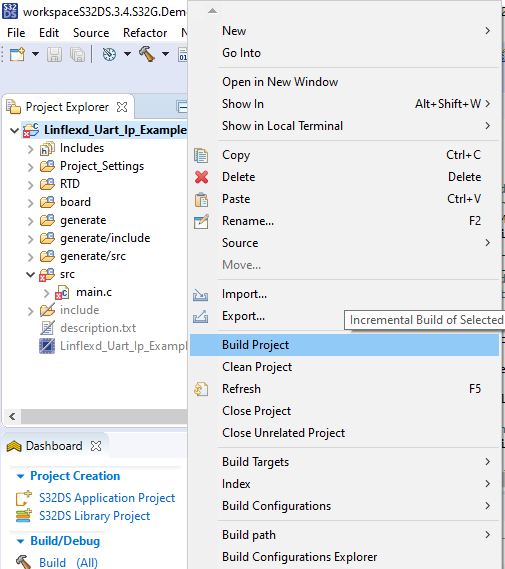
Task: Click the build configuration manage icon
Action: click(x=109, y=54)
